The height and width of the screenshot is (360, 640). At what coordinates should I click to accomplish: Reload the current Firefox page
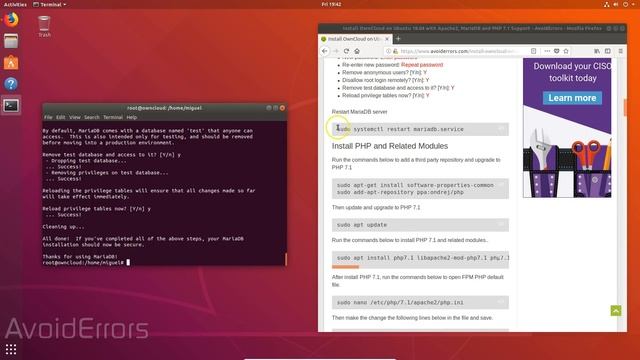(346, 51)
